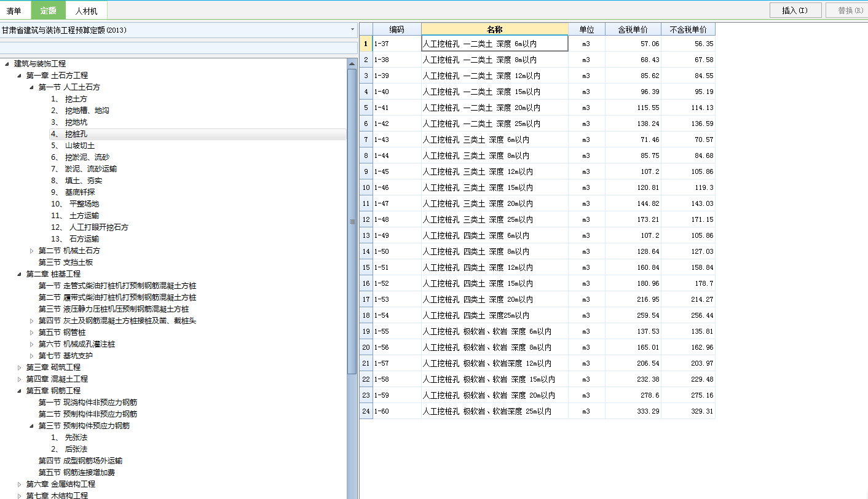Select tree item 12、人工打眼开挖石方
Screen dimensions: 868x499
point(90,227)
